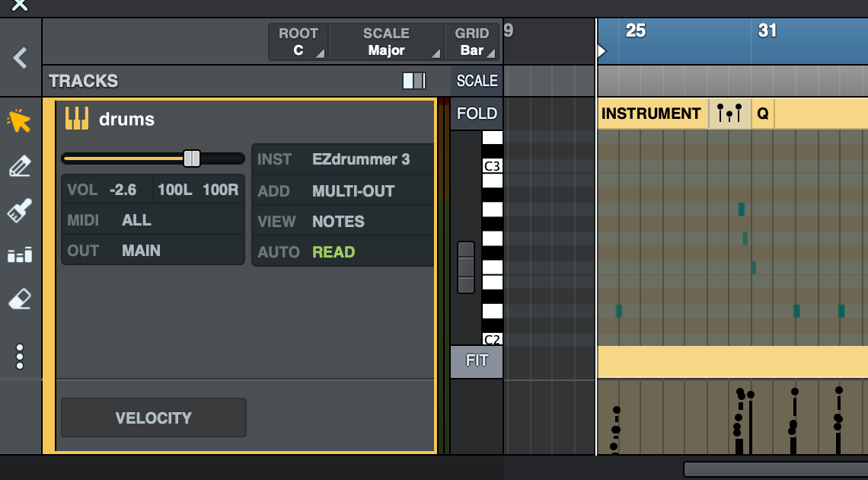The height and width of the screenshot is (480, 868).
Task: Open the note articulation pins icon
Action: pos(729,113)
